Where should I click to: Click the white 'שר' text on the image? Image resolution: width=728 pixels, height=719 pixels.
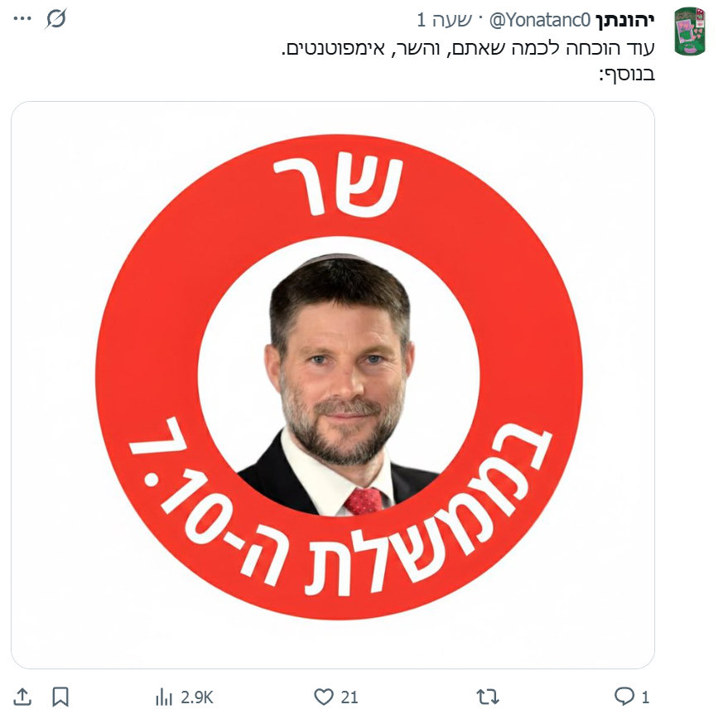pos(339,187)
